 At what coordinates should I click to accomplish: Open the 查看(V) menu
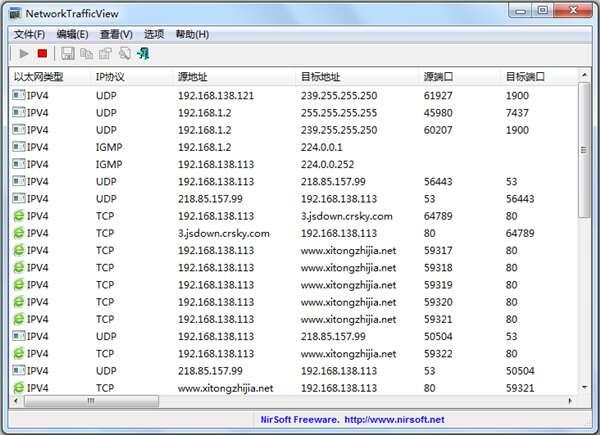tap(116, 34)
